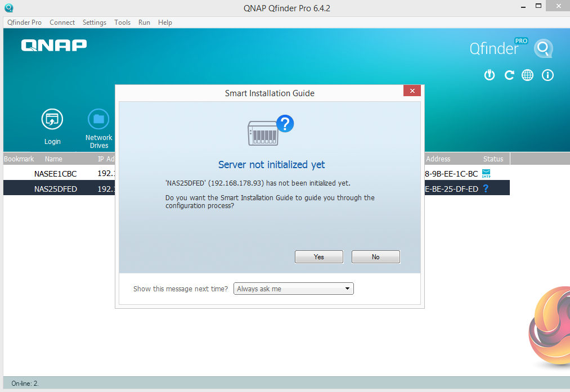Sort by the Name column header

53,159
